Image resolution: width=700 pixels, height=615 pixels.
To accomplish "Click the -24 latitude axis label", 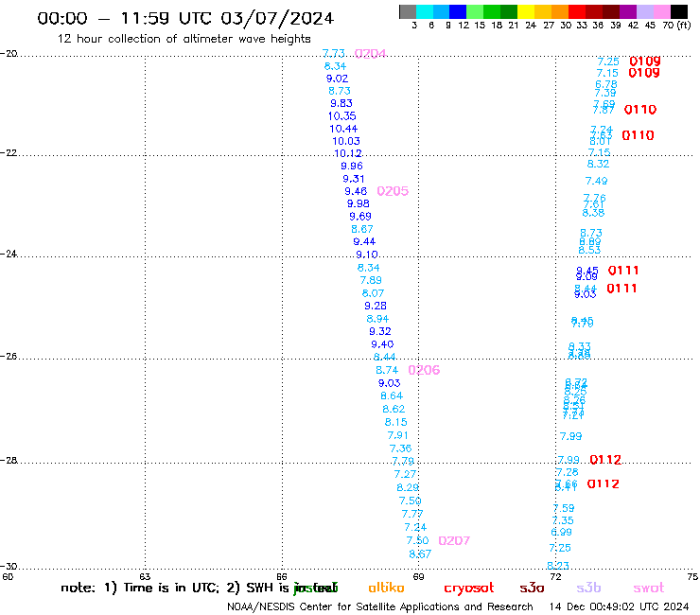I will tap(9, 254).
